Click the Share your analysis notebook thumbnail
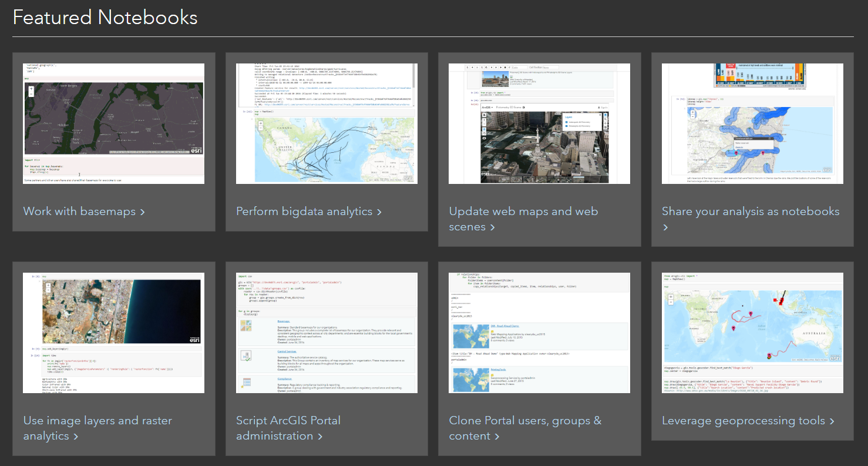868x466 pixels. click(x=753, y=124)
